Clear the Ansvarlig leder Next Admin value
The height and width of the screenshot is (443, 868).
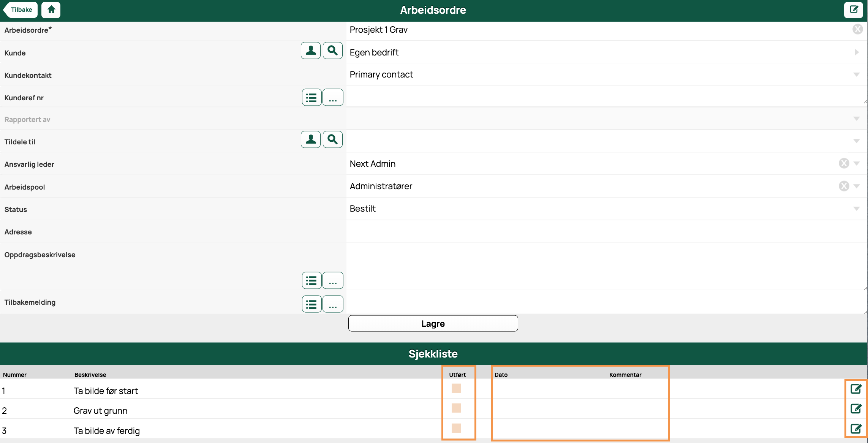(844, 163)
